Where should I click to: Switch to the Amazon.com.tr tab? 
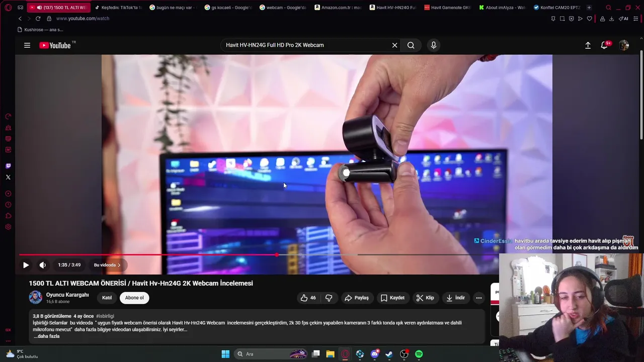pos(338,8)
